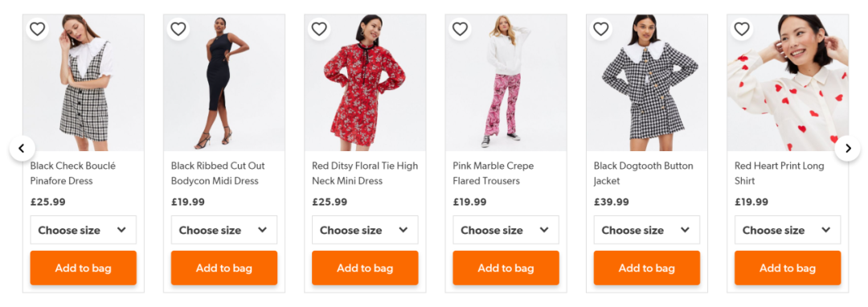Go to previous products with left arrow
868x307 pixels.
pyautogui.click(x=23, y=148)
